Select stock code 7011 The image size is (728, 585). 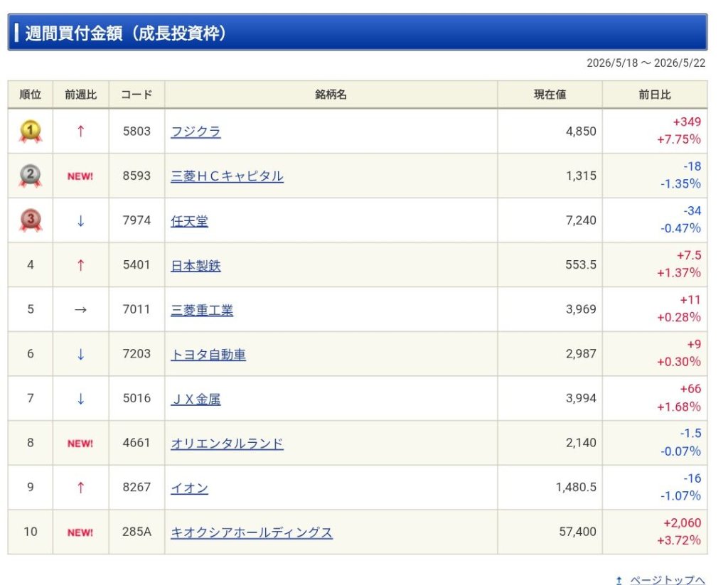tap(136, 310)
